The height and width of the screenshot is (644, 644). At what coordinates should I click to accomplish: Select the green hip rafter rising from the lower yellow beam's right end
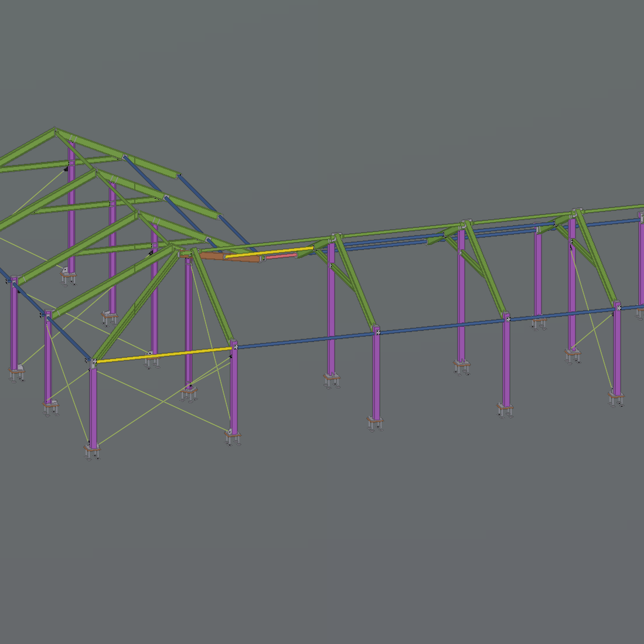click(x=214, y=299)
